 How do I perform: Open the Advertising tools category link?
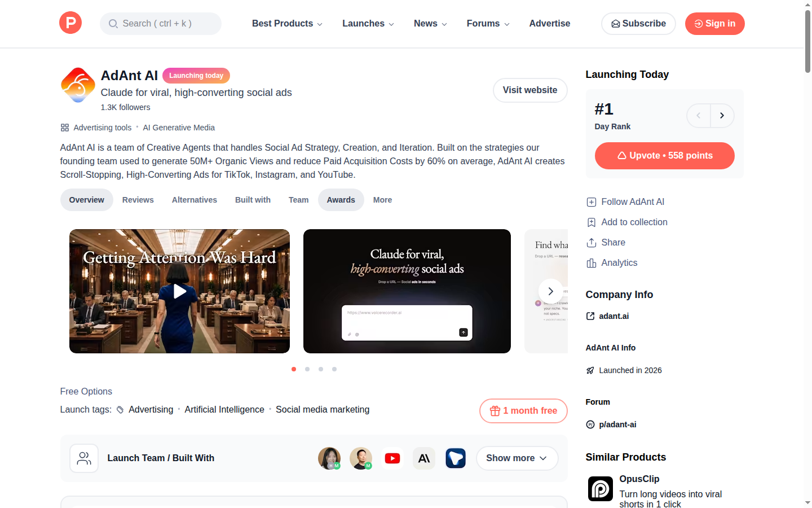[x=103, y=128]
